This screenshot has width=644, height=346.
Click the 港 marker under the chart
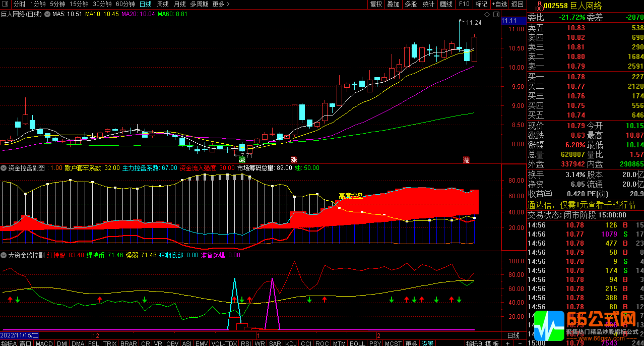click(x=466, y=159)
